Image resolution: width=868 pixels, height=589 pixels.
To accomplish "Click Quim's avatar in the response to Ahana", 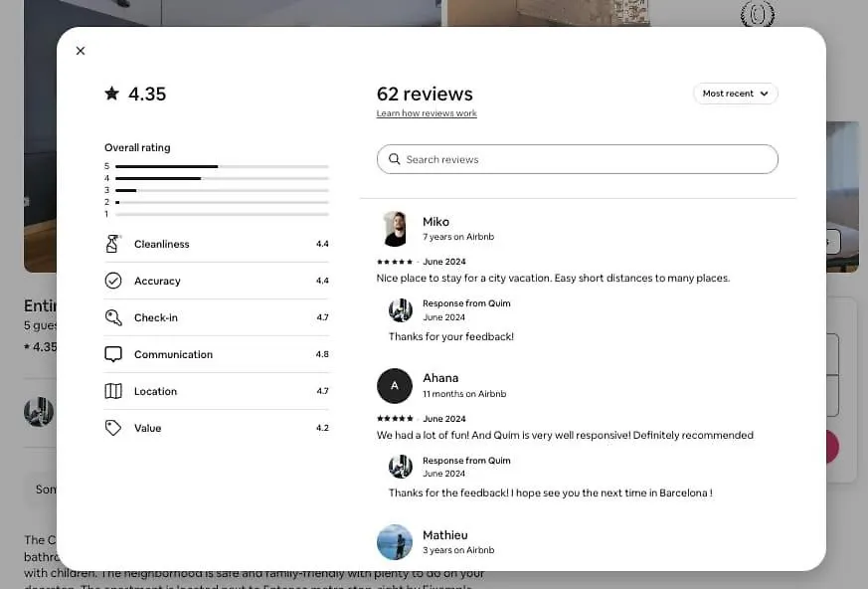I will [401, 467].
